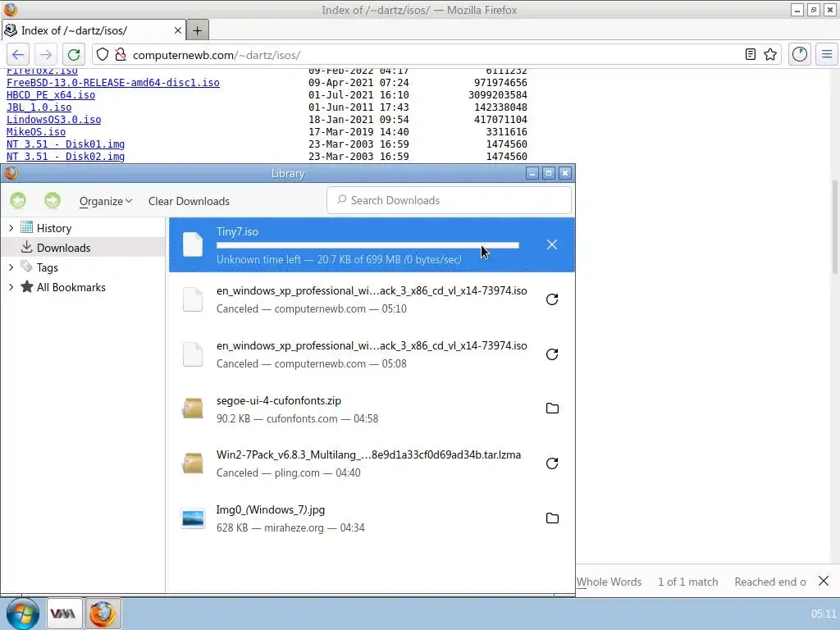The height and width of the screenshot is (630, 840).
Task: Select Tags in the Library sidebar
Action: coord(83,267)
